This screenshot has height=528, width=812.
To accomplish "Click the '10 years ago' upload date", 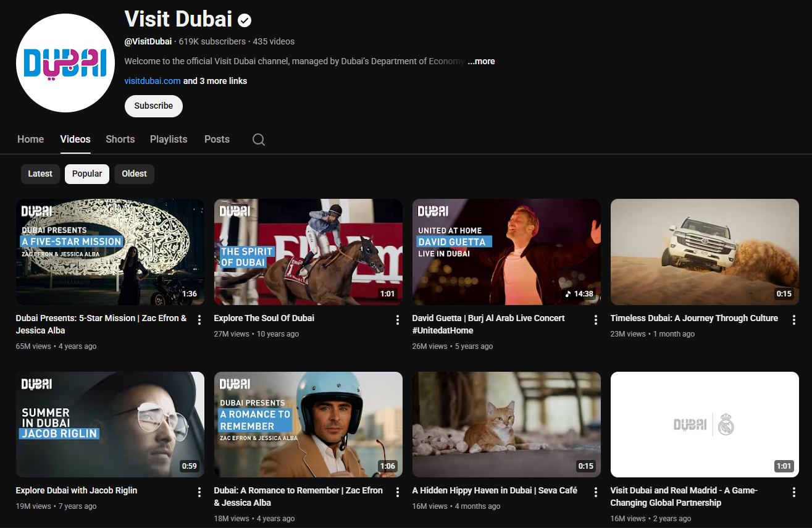I will [x=278, y=334].
